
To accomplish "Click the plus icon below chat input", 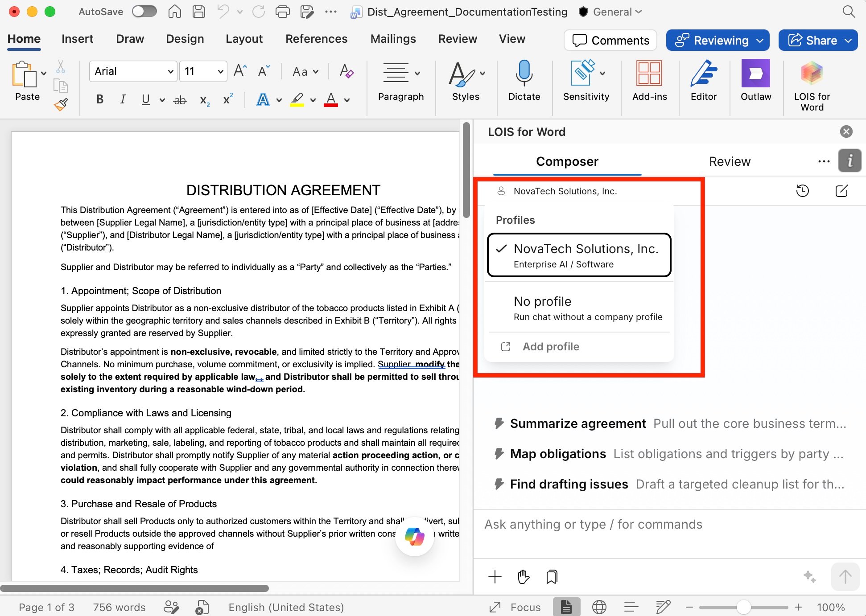I will click(x=495, y=577).
